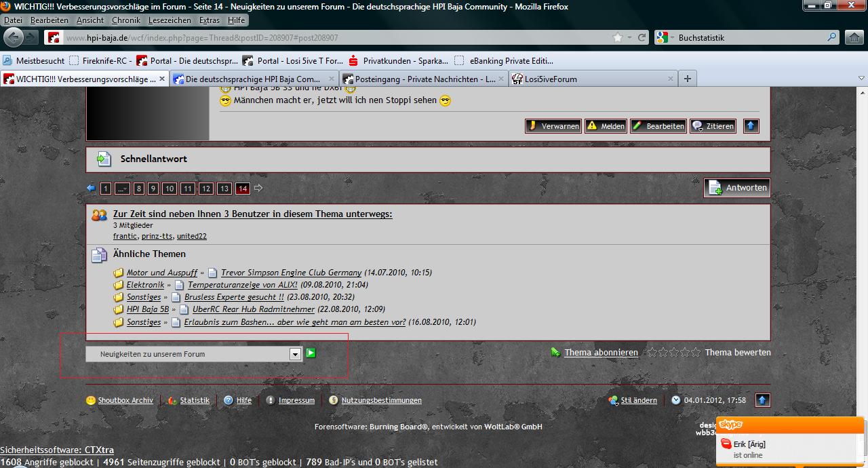Expand the Neuigkeiten zu unserem Forum dropdown
This screenshot has height=468, width=868.
point(295,354)
